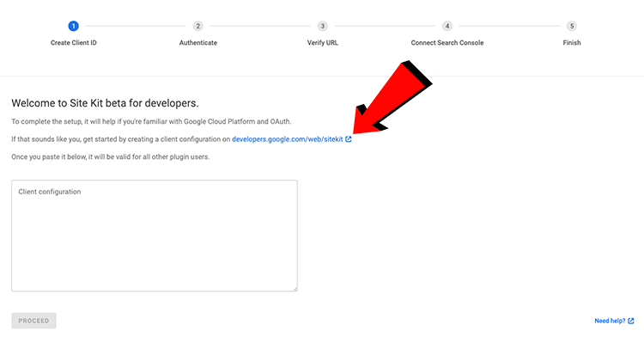This screenshot has height=337, width=644.
Task: Click step 4 Connect Search Console circle
Action: pyautogui.click(x=447, y=26)
